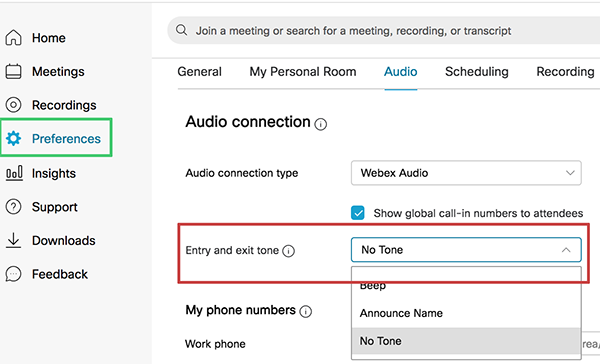Viewport: 600px width, 364px height.
Task: Select the Downloads arrow icon
Action: (x=13, y=240)
